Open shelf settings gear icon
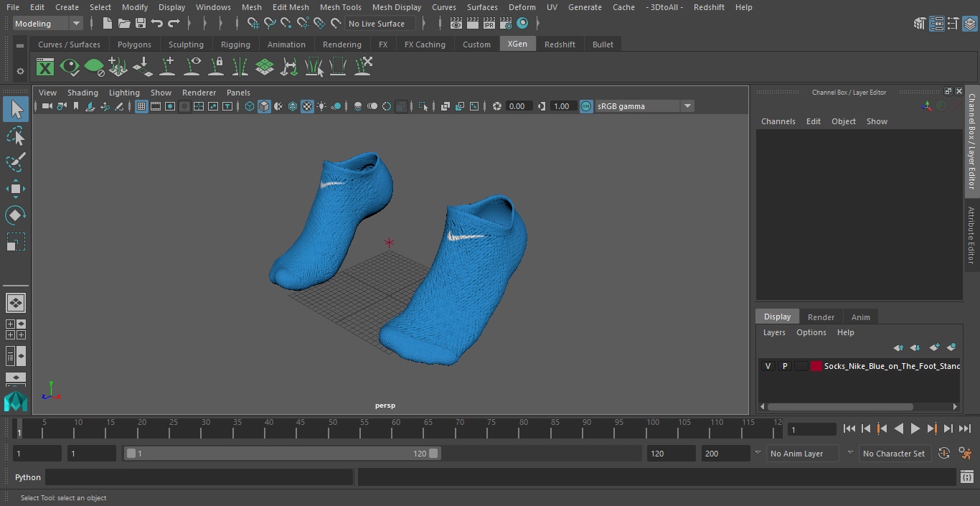980x506 pixels. [x=20, y=71]
